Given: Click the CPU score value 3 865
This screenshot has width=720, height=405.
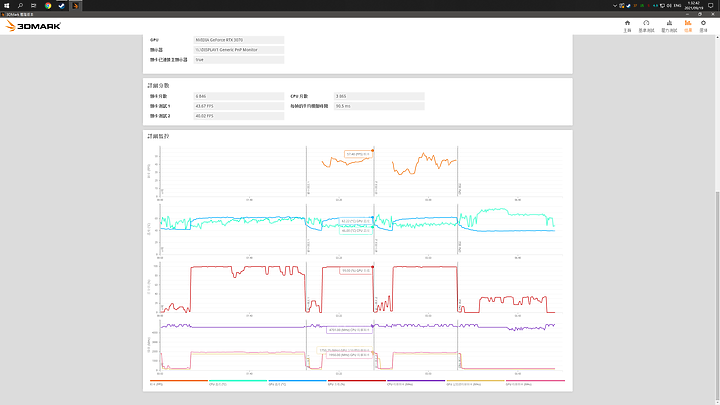Looking at the screenshot, I should pos(379,96).
